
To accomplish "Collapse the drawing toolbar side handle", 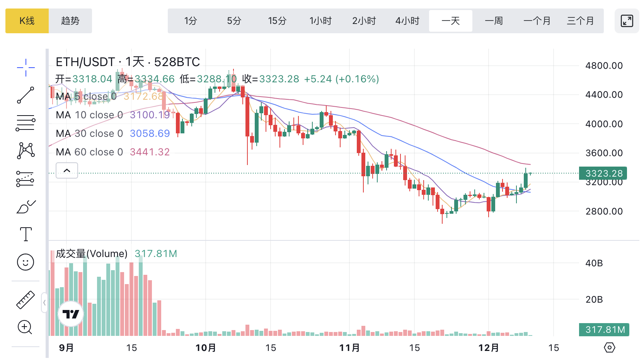I will click(x=44, y=303).
